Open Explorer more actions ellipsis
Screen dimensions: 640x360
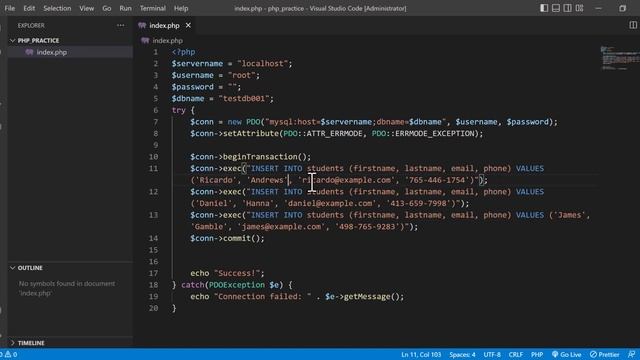120,25
